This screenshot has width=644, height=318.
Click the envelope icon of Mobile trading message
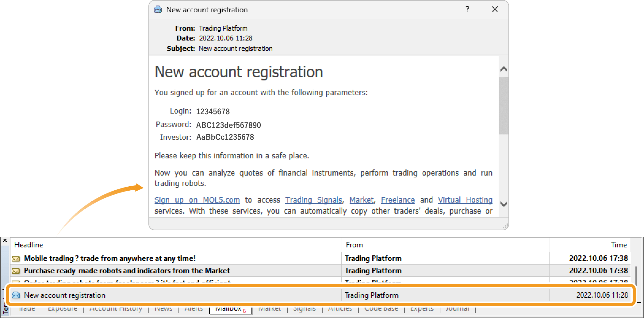click(16, 259)
